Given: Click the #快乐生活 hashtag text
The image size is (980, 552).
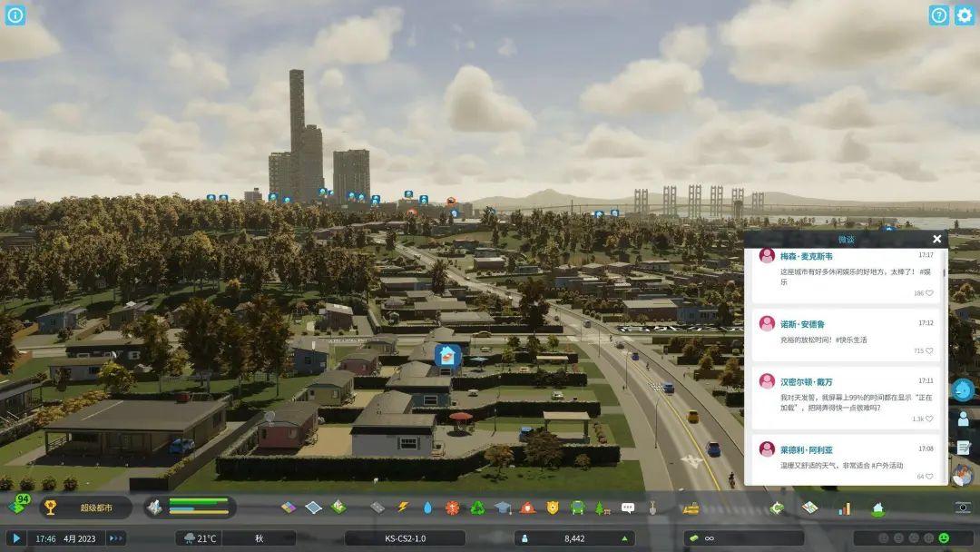Looking at the screenshot, I should click(851, 340).
